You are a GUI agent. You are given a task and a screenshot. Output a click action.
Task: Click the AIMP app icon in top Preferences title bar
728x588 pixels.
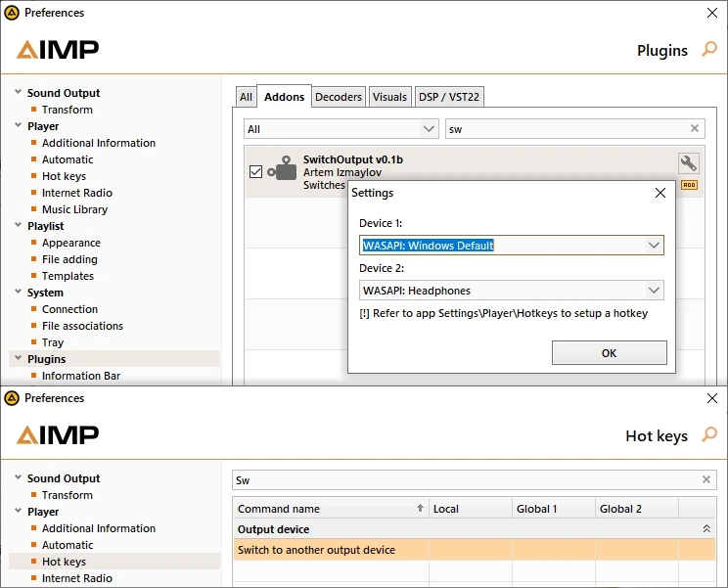[12, 13]
